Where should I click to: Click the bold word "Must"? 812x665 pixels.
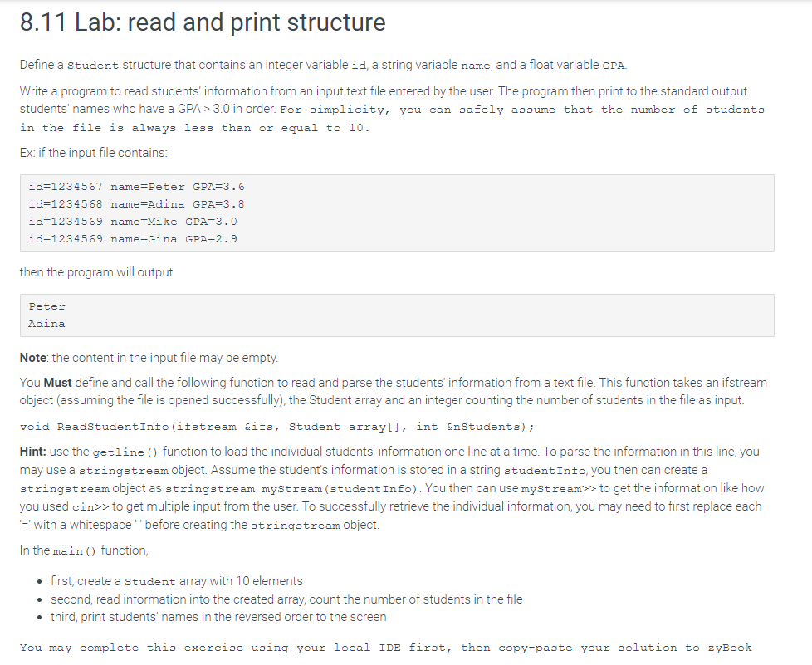click(x=58, y=383)
